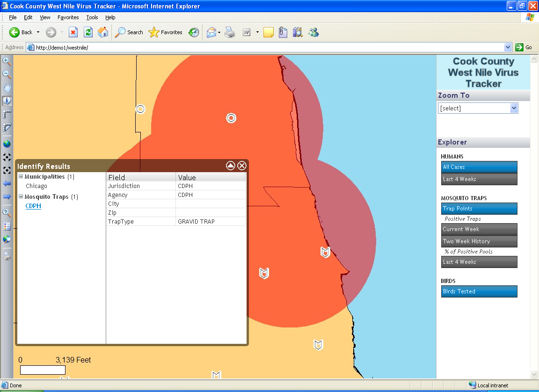The image size is (539, 392).
Task: Open the Favorites menu
Action: click(68, 17)
